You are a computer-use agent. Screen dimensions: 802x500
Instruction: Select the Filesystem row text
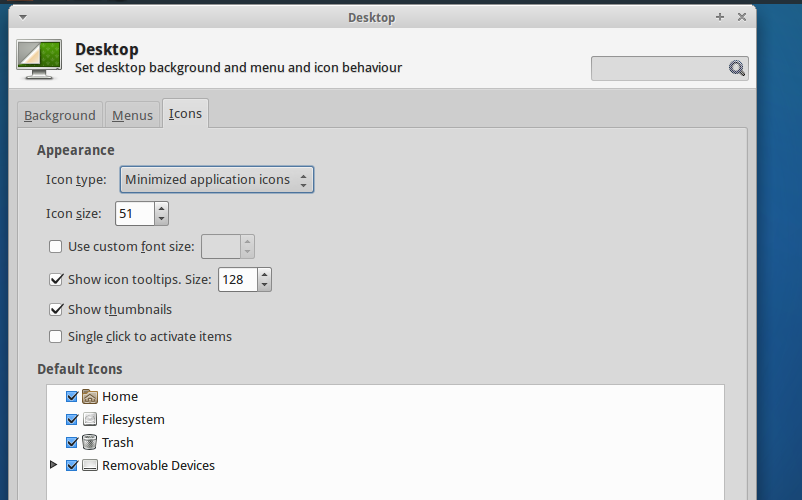[133, 419]
